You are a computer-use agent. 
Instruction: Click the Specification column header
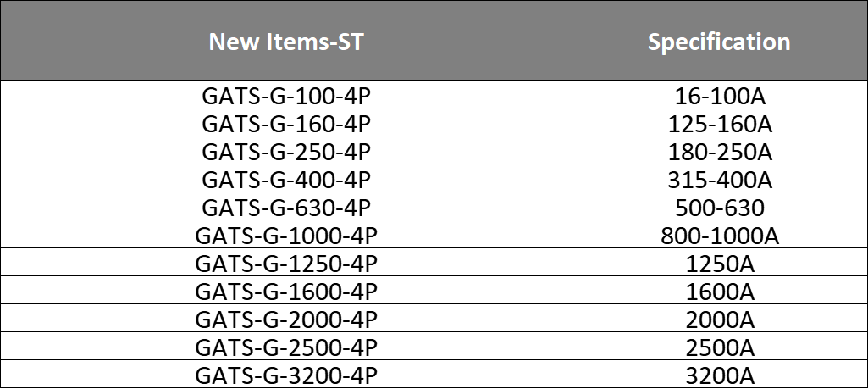point(719,42)
